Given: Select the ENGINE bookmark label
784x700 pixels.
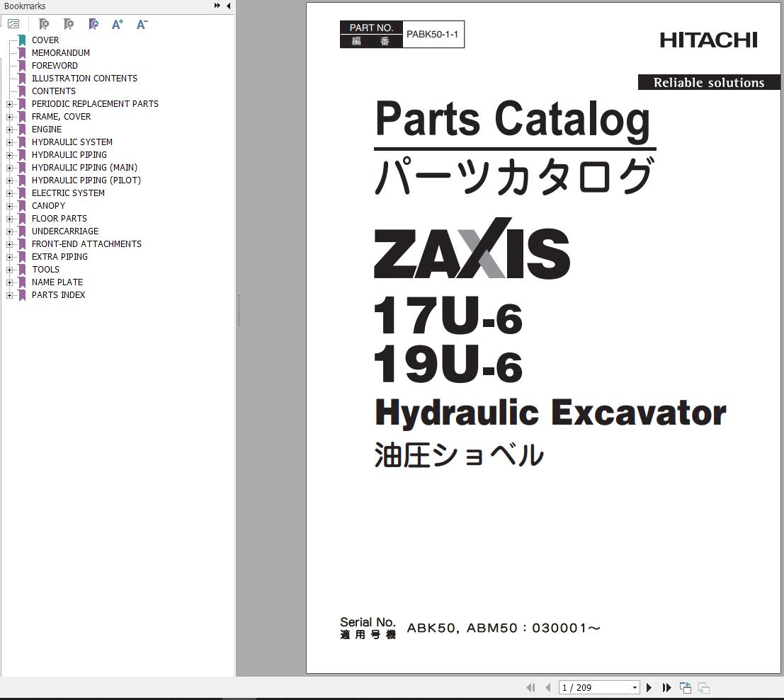Looking at the screenshot, I should click(x=47, y=130).
